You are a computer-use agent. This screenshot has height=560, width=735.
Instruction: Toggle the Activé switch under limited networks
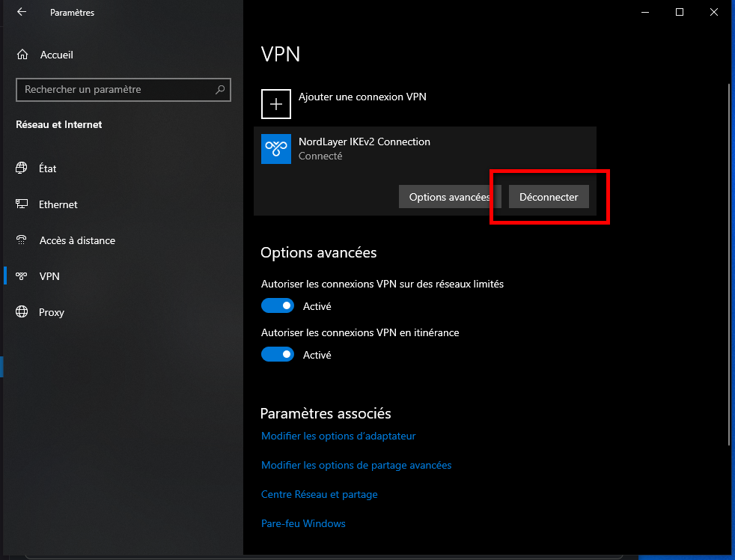click(278, 305)
